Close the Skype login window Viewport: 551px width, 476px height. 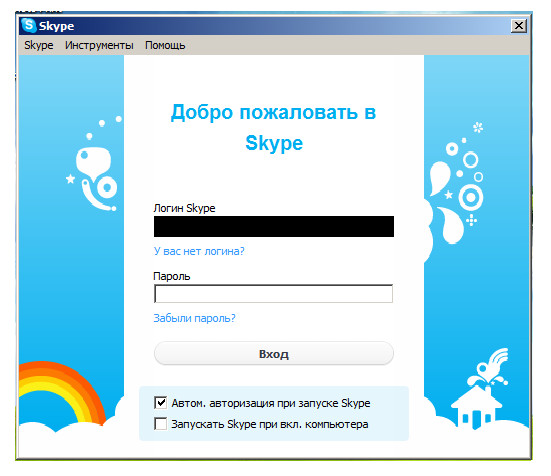coord(519,26)
